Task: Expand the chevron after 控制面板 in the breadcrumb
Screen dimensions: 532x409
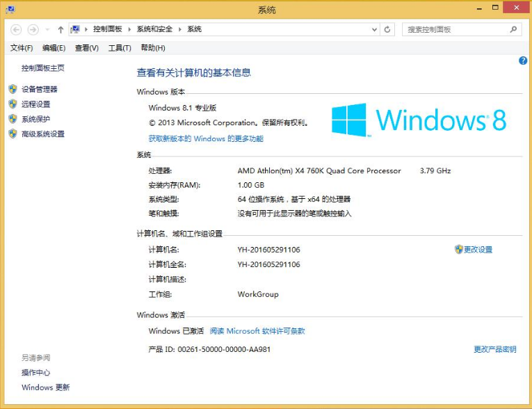Action: click(129, 29)
